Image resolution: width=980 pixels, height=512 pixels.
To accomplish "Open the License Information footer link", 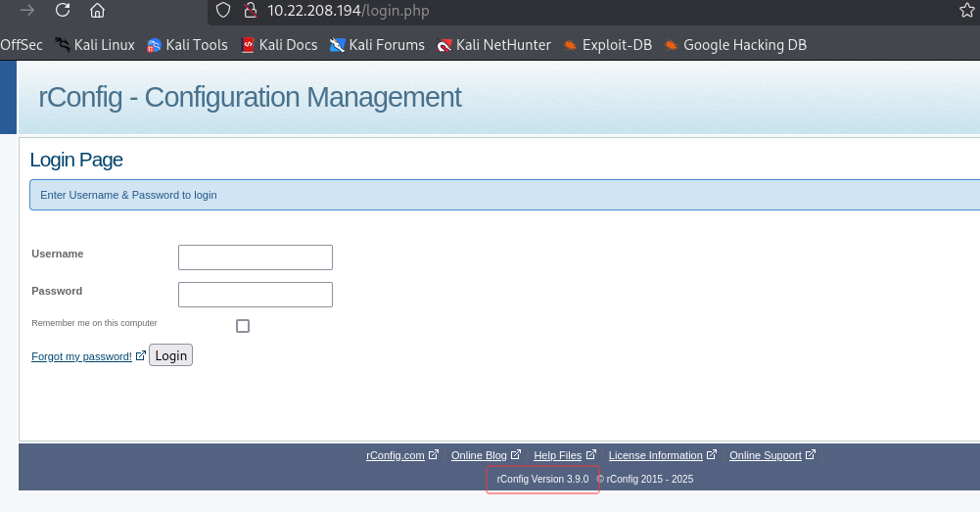I will [x=656, y=455].
